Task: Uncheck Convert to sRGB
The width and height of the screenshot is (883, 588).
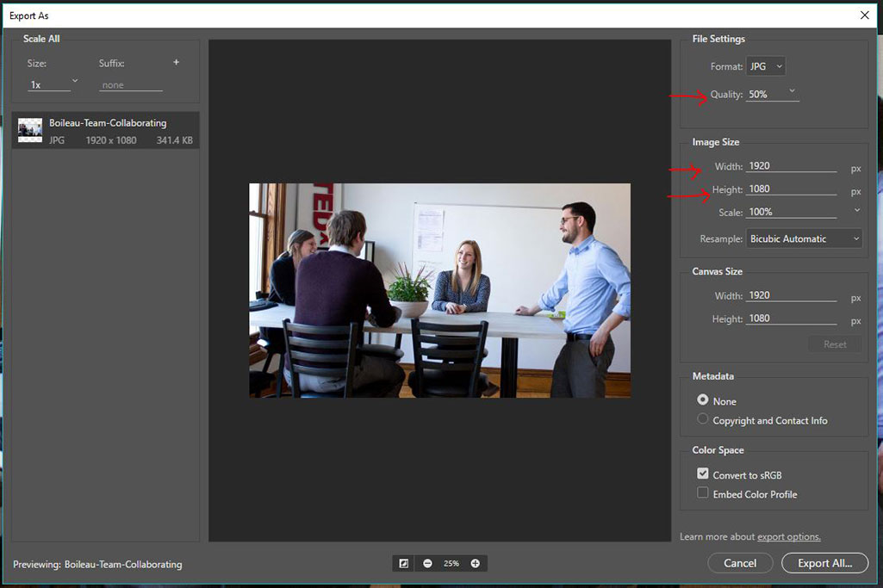Action: 703,473
